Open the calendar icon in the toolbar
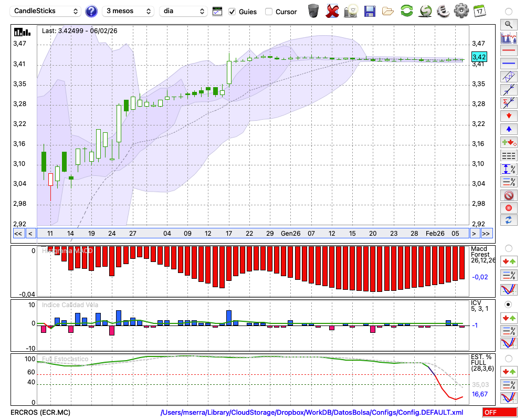Image resolution: width=525 pixels, height=420 pixels. (x=479, y=10)
